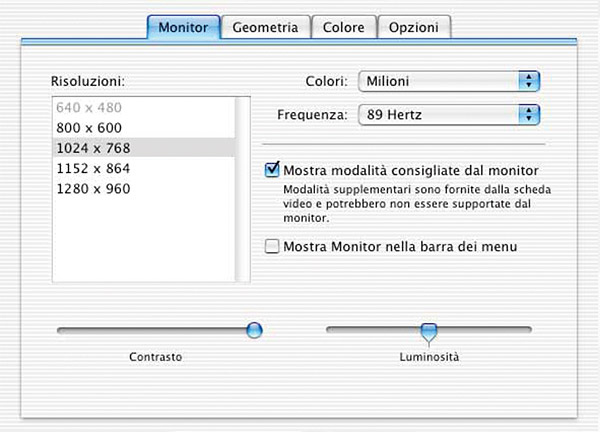Select the Opzioni tab
The width and height of the screenshot is (600, 432).
pyautogui.click(x=414, y=27)
